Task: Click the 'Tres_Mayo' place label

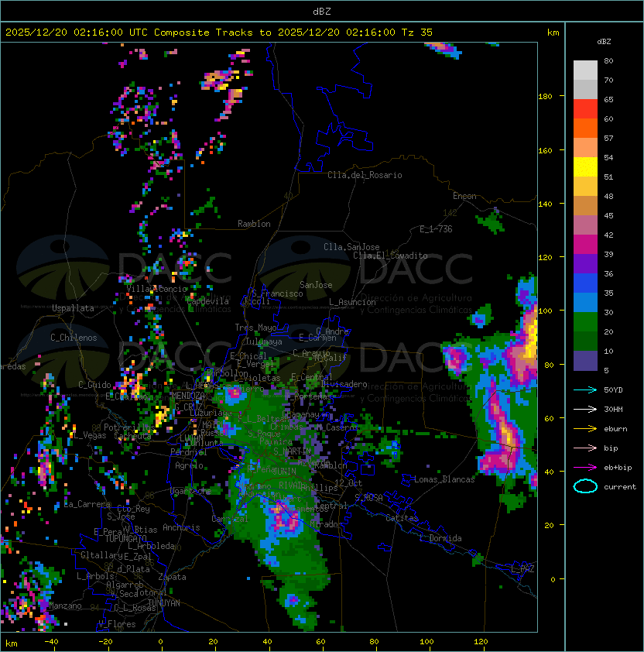Action: pyautogui.click(x=255, y=328)
